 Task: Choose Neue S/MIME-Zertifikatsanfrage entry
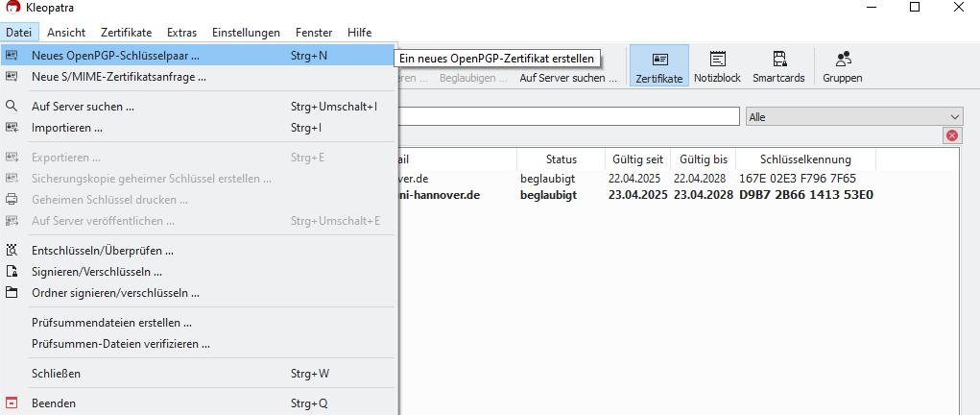pyautogui.click(x=198, y=77)
